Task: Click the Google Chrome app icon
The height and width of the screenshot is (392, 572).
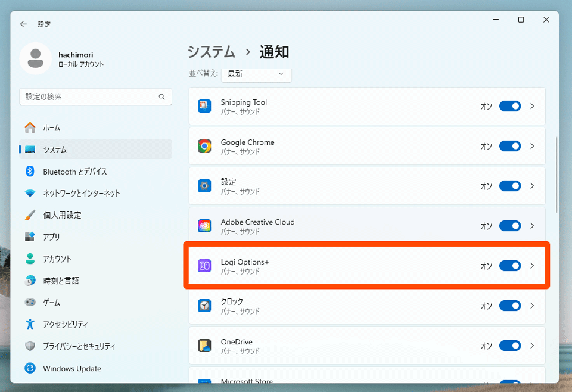Action: tap(204, 147)
